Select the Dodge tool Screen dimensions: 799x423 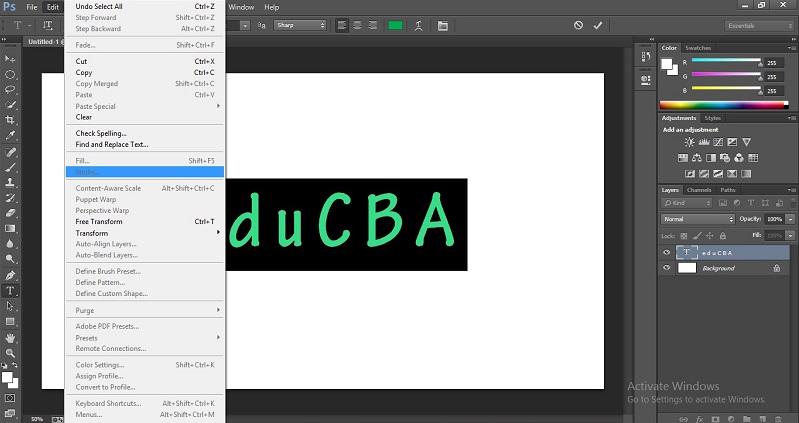[10, 259]
